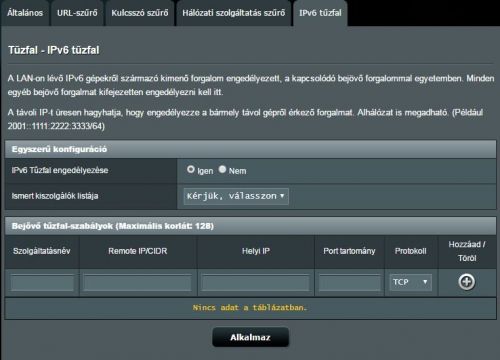Click the Remote IP/CIDR column header
The width and height of the screenshot is (500, 360).
138,251
